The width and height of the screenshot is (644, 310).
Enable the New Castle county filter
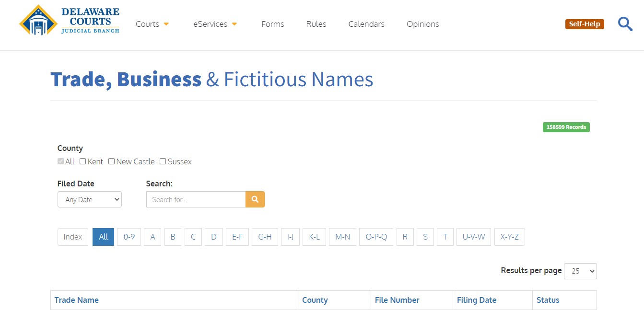[111, 161]
